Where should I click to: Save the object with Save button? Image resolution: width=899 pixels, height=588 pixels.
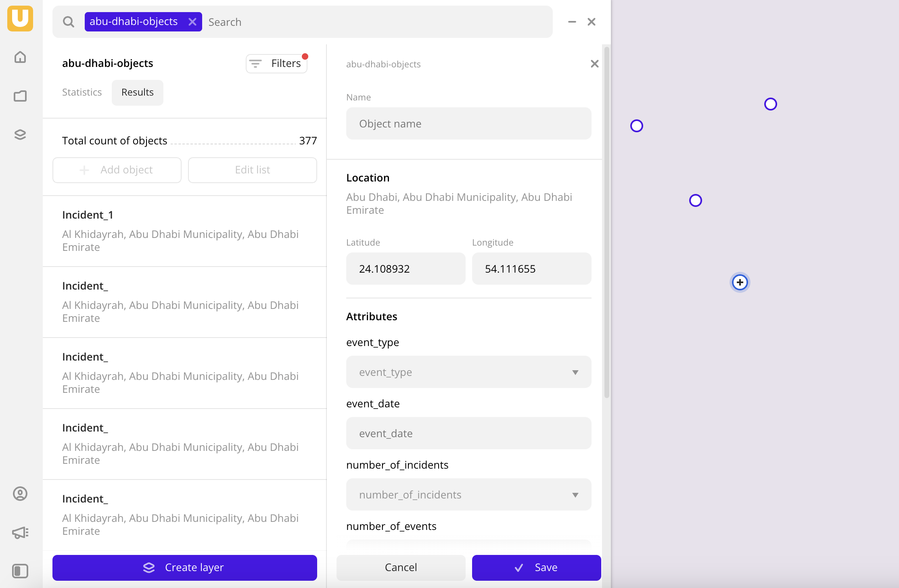537,567
